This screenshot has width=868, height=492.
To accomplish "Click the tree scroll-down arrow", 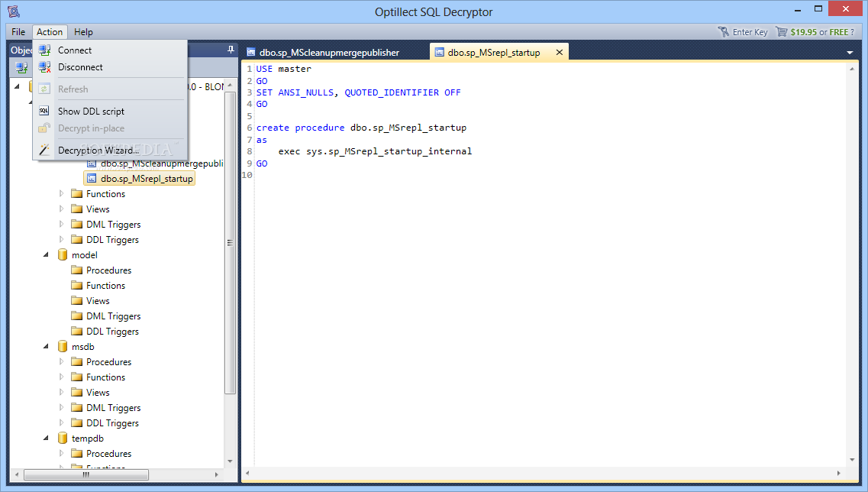I will tap(231, 461).
